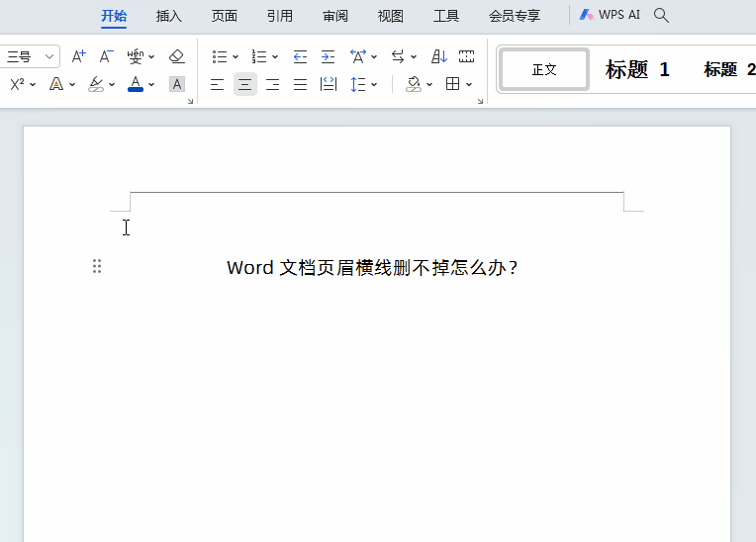Viewport: 756px width, 542px height.
Task: Open the font settings dialog launcher
Action: click(190, 101)
